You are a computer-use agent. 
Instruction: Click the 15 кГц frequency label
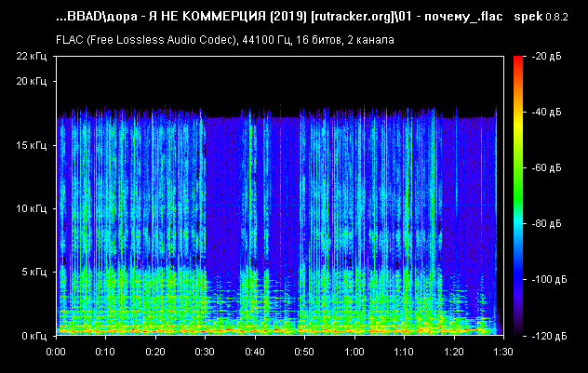pyautogui.click(x=32, y=145)
